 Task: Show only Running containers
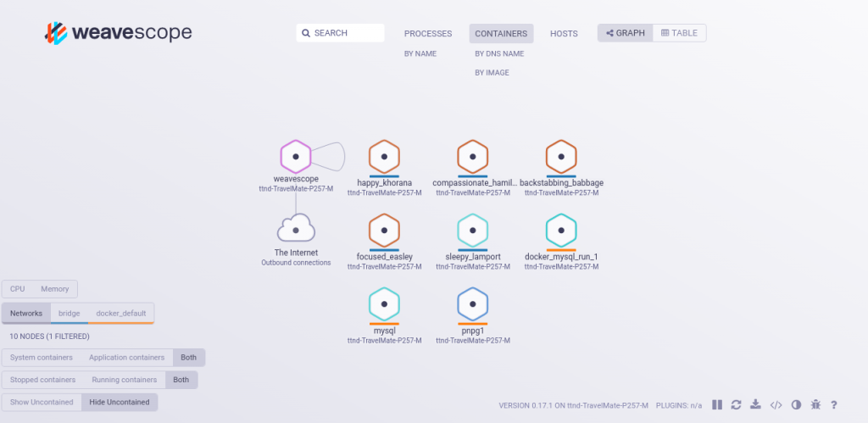124,380
